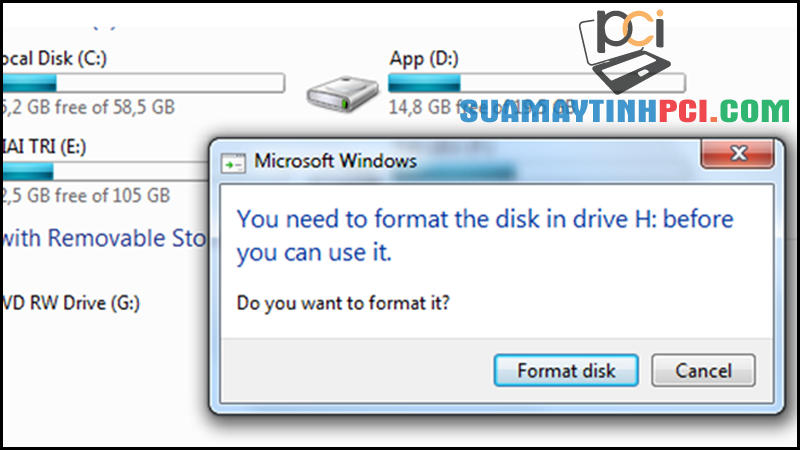Click MAI TRI (E:) capacity bar
Image resolution: width=800 pixels, height=450 pixels.
106,171
